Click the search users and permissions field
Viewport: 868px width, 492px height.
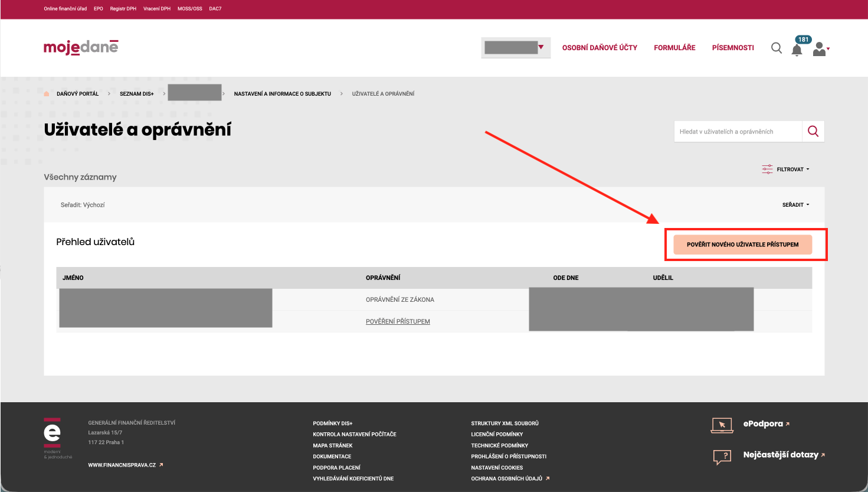click(738, 132)
